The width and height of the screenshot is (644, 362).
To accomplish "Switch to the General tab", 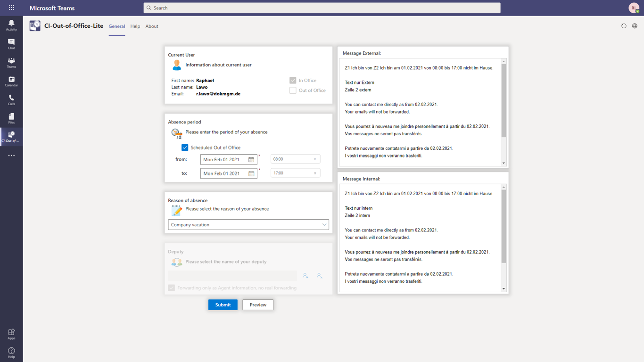I will tap(117, 26).
